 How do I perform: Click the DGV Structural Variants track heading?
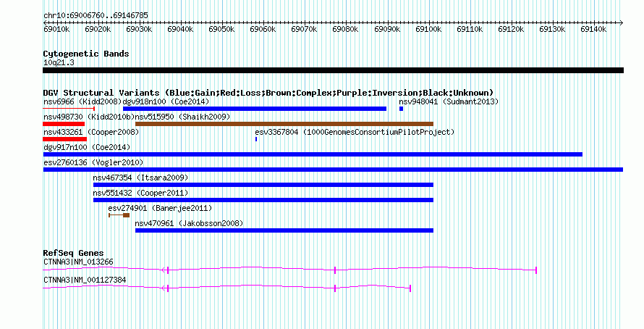coord(268,93)
